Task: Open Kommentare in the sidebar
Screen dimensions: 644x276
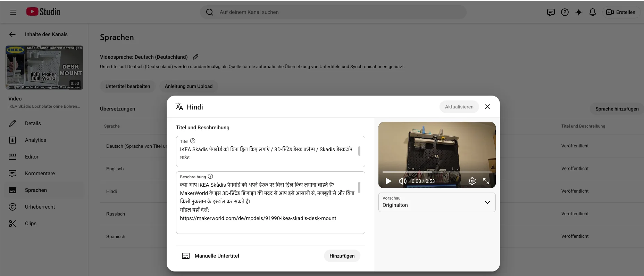Action: 44,173
